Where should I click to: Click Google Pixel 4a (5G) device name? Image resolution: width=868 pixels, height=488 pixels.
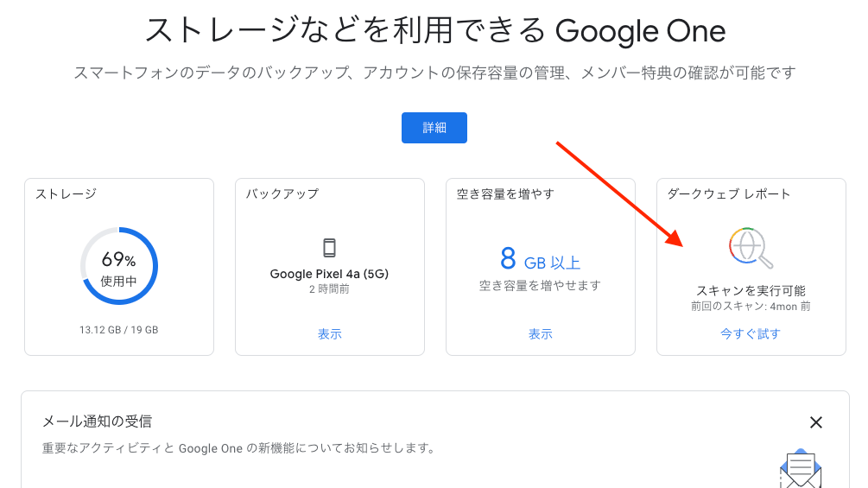coord(329,274)
